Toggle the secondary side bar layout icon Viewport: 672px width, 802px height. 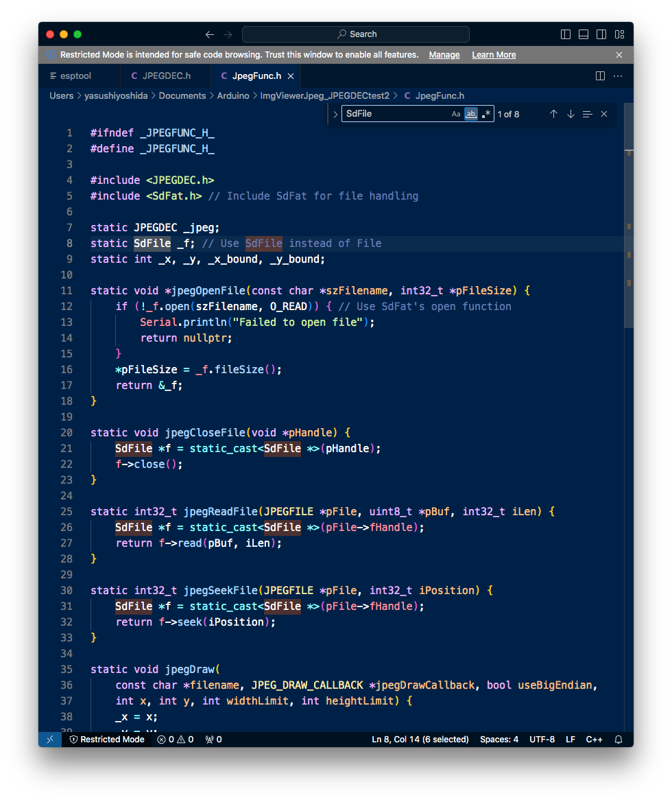coord(601,34)
